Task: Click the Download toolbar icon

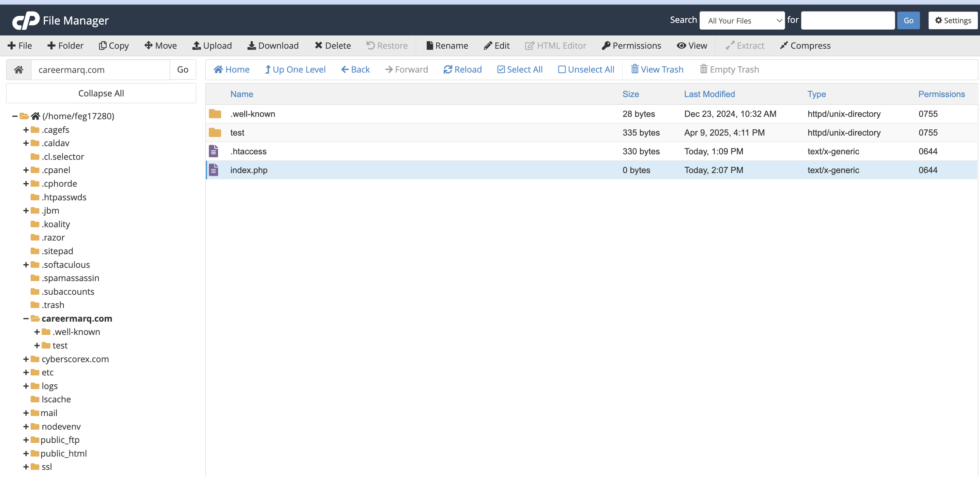Action: (x=251, y=46)
